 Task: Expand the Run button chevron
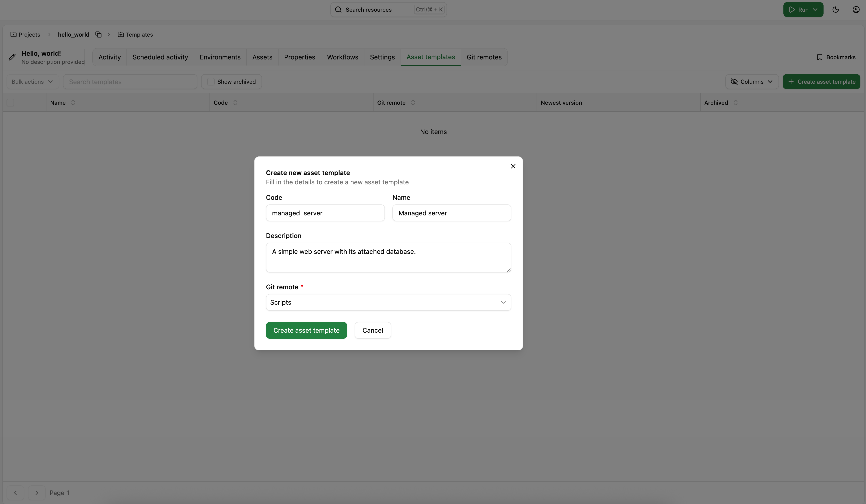(x=815, y=9)
